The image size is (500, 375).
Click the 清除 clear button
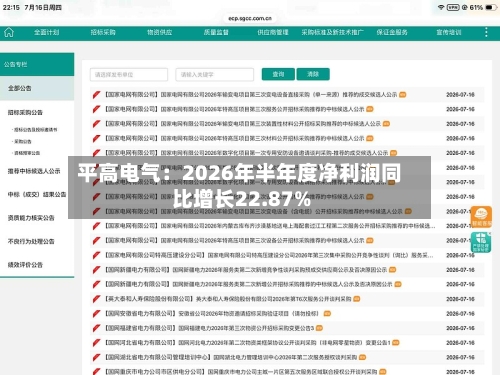click(313, 74)
